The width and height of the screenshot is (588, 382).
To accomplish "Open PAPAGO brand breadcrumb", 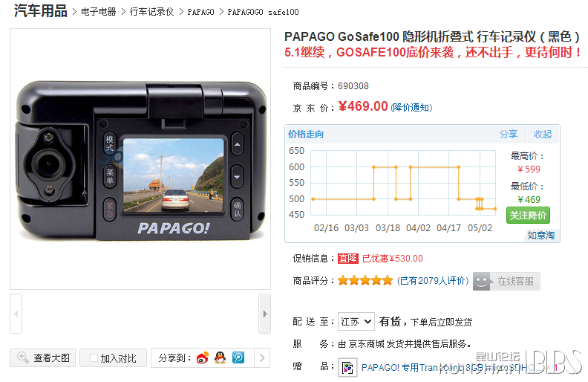I will [x=200, y=12].
